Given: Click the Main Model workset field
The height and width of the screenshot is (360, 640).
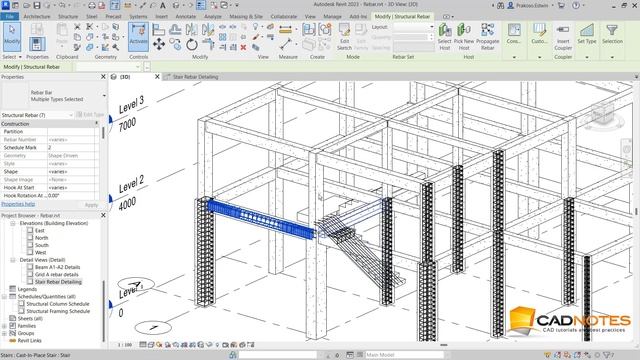Looking at the screenshot, I should coord(404,355).
